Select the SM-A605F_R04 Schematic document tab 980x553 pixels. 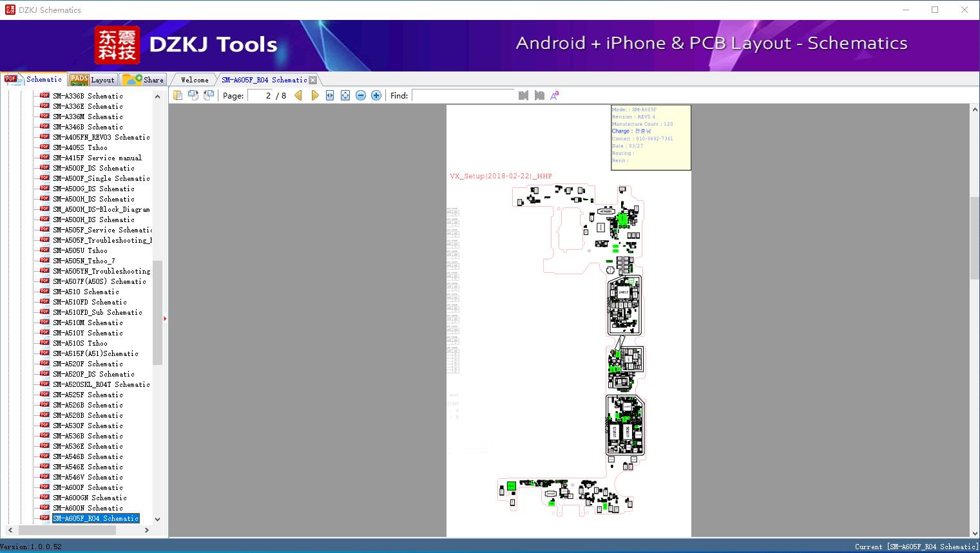point(264,80)
